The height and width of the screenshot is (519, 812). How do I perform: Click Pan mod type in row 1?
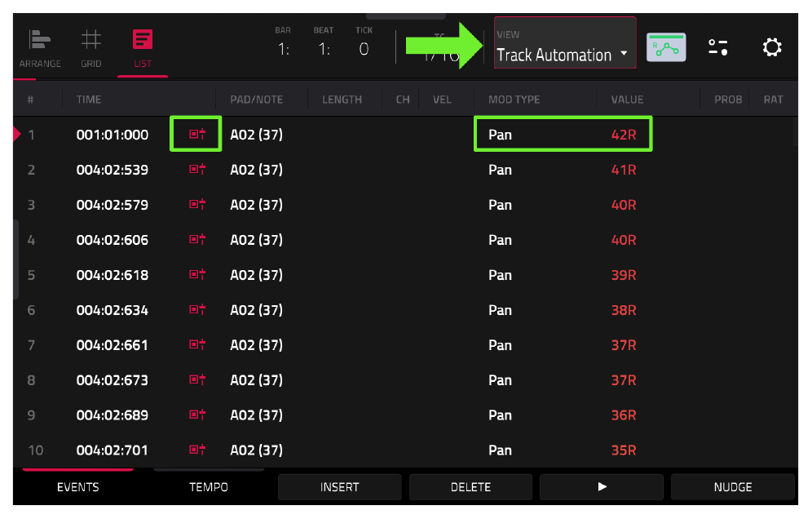(x=500, y=135)
